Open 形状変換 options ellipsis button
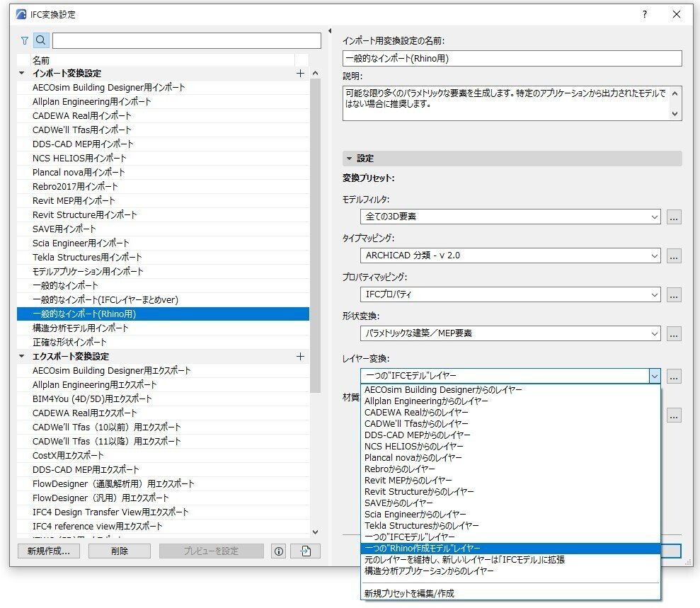The height and width of the screenshot is (608, 700). [x=674, y=334]
